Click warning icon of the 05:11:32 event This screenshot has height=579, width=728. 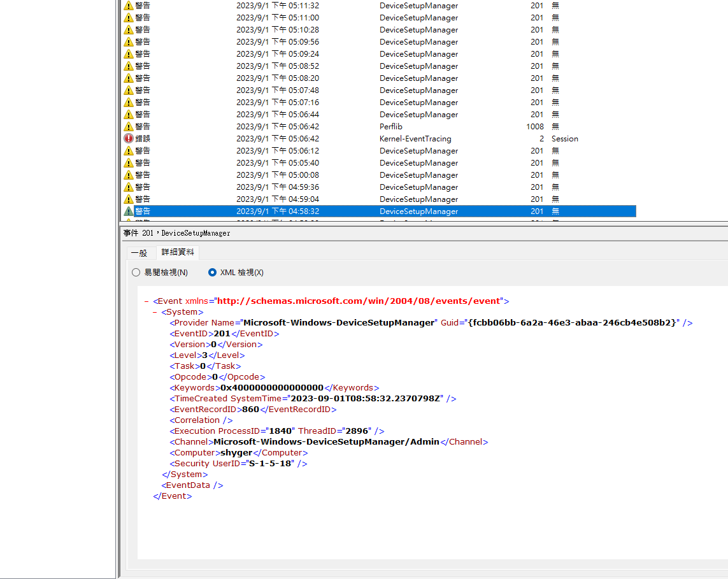click(129, 6)
